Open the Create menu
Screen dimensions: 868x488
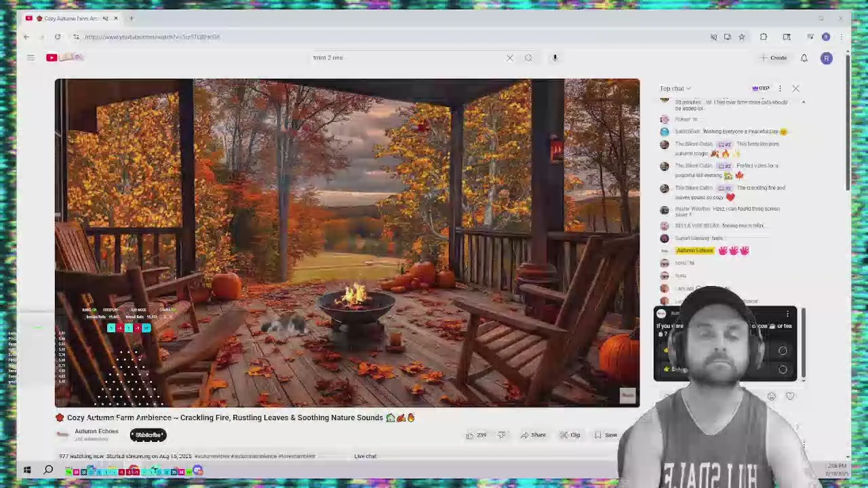774,58
